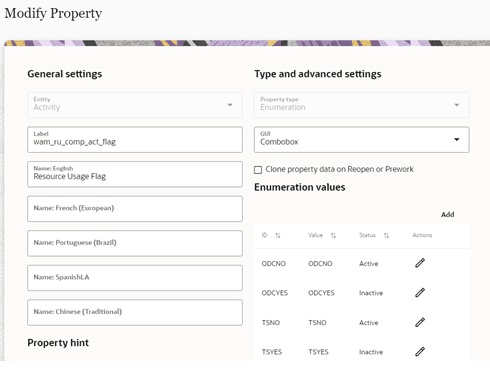Image resolution: width=490 pixels, height=376 pixels.
Task: Click the Actions column header
Action: coord(422,235)
